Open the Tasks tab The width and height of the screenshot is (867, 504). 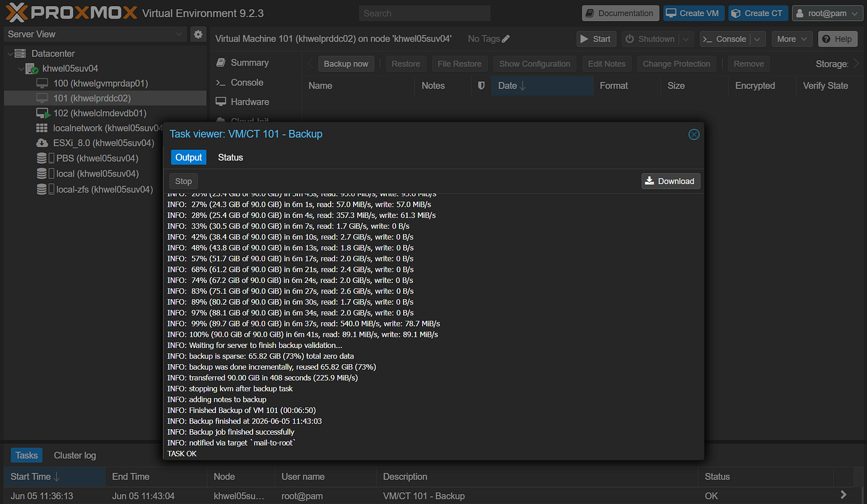(x=27, y=455)
